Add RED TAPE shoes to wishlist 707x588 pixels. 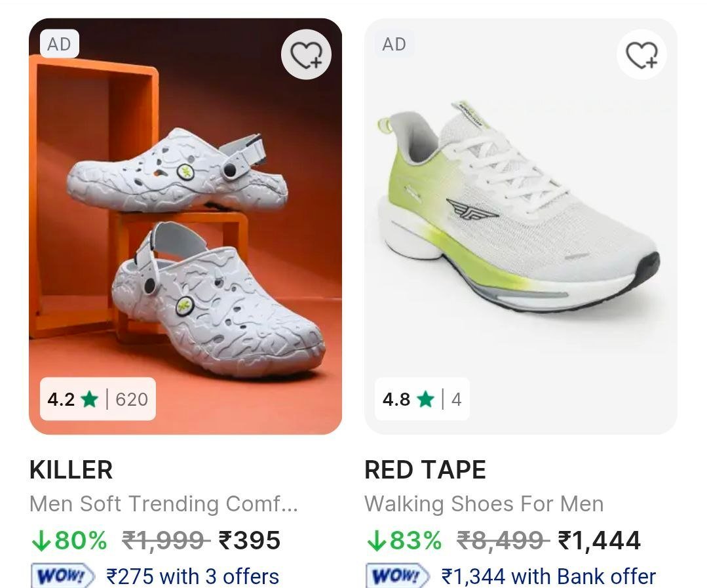pyautogui.click(x=641, y=53)
